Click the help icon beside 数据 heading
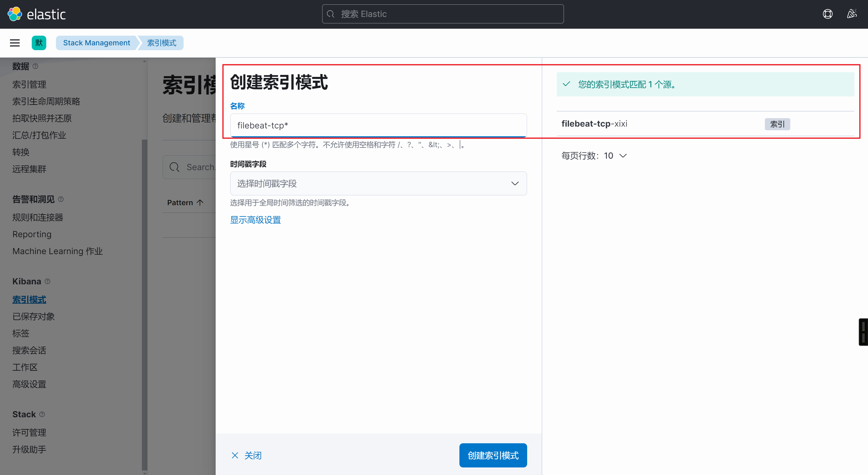Viewport: 868px width, 475px height. point(35,66)
